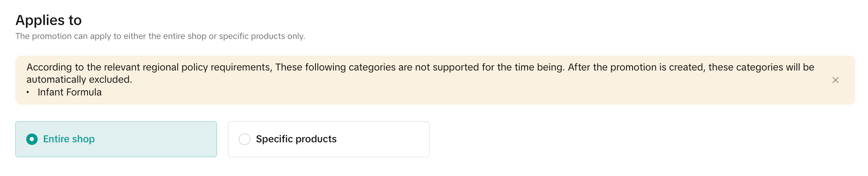This screenshot has height=176, width=868.
Task: Select the Entire shop radio circle
Action: tap(32, 139)
